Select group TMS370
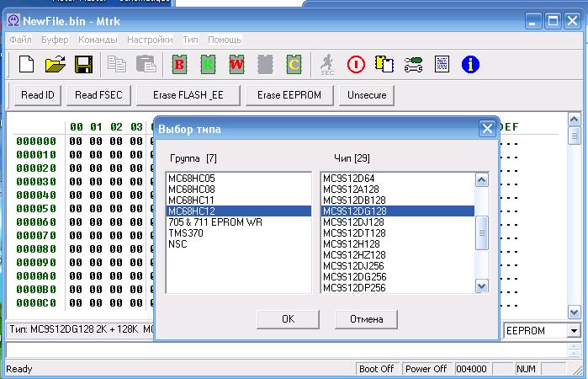Image resolution: width=588 pixels, height=379 pixels. 239,233
